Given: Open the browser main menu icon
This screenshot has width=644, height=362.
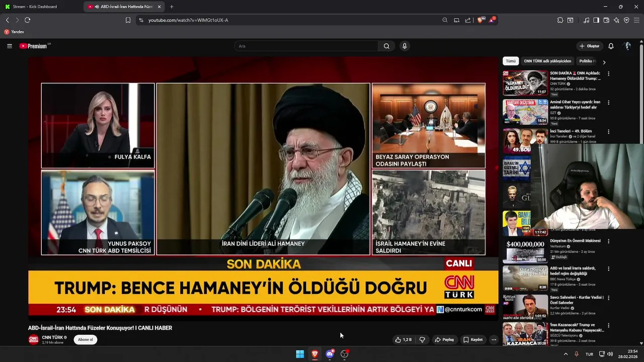Looking at the screenshot, I should click(x=637, y=20).
